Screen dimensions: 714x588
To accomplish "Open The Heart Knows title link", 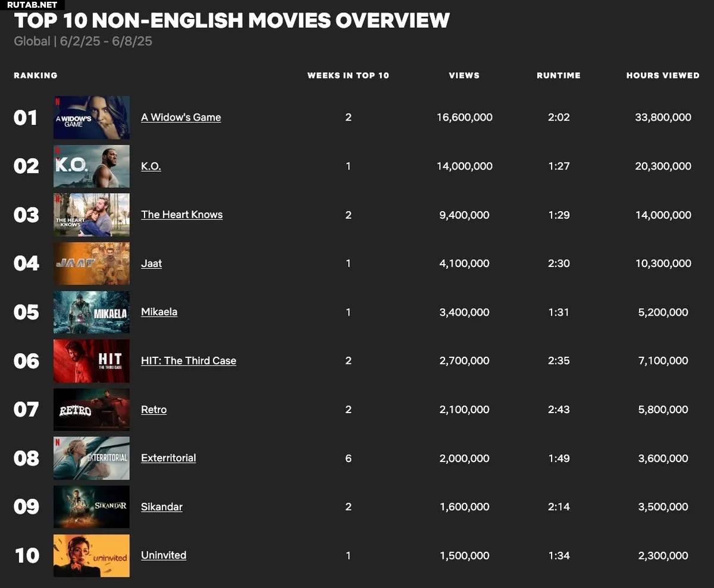I will [182, 215].
